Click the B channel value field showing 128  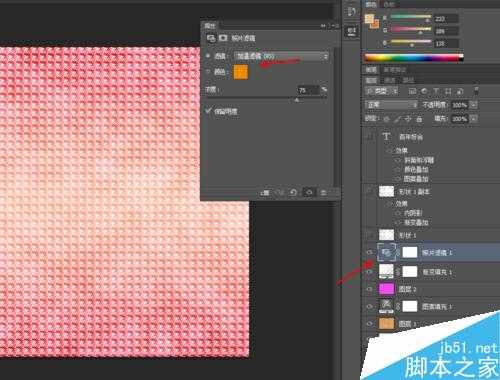[x=446, y=43]
